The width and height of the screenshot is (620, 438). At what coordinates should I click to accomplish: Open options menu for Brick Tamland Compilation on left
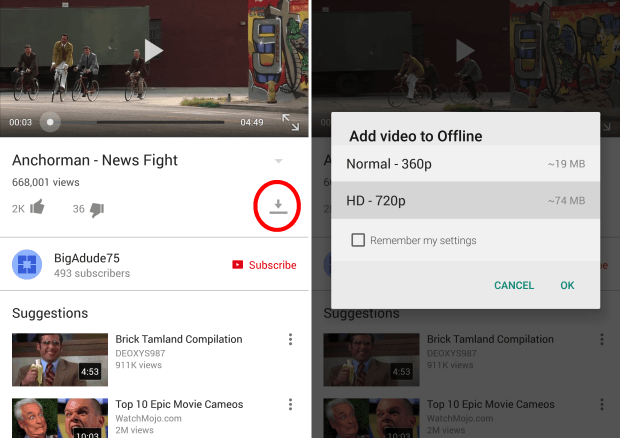tap(290, 339)
